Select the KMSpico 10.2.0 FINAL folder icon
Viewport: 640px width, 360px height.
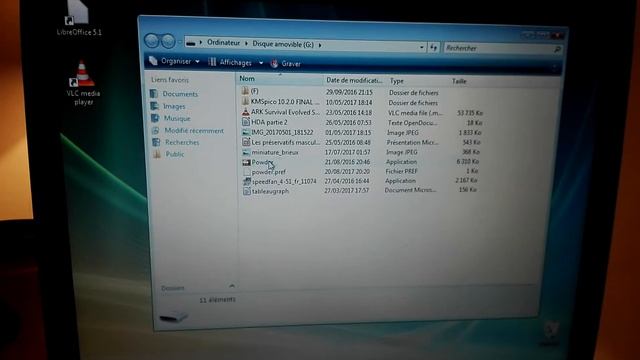point(245,101)
